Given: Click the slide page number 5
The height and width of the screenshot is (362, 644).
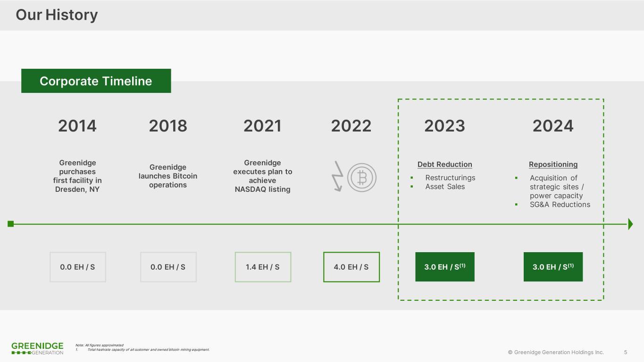Looking at the screenshot, I should [626, 352].
